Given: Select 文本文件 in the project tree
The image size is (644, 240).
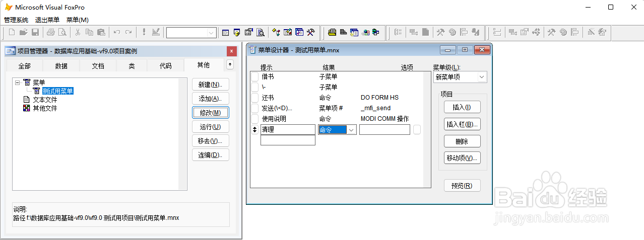Looking at the screenshot, I should 45,100.
